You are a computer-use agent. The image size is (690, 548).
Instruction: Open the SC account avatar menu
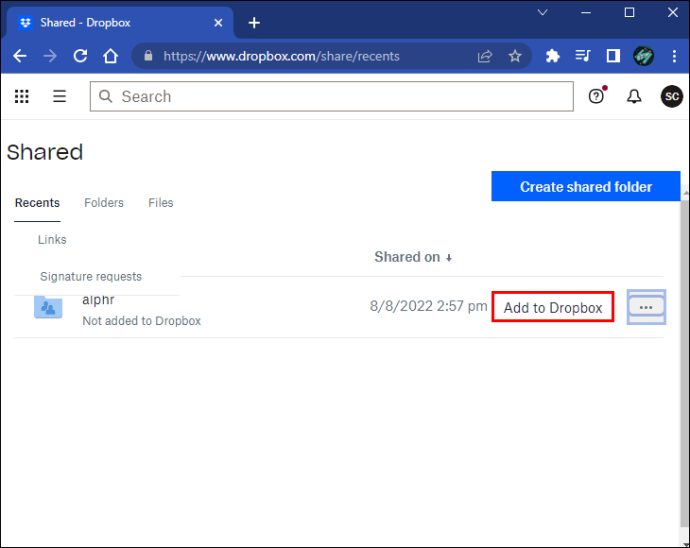672,96
